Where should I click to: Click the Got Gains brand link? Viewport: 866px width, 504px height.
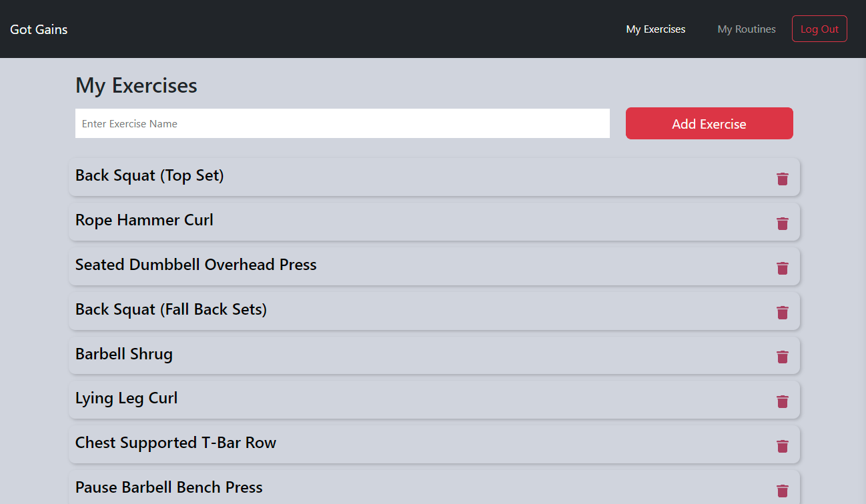[x=38, y=29]
